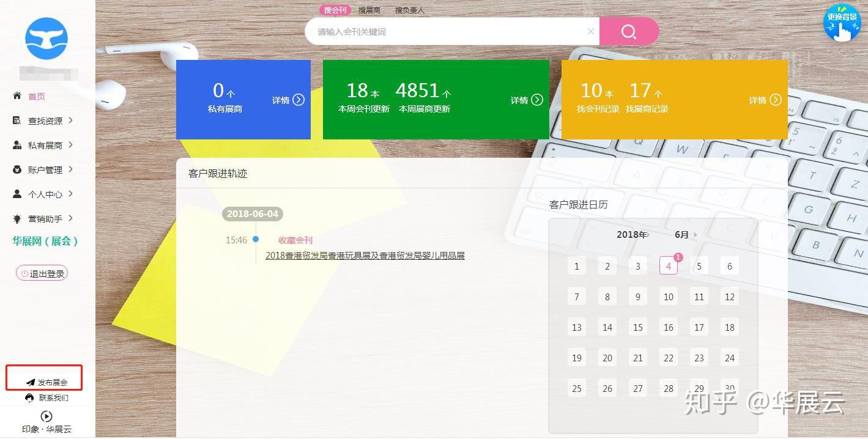The image size is (868, 439).
Task: Click the whale logo icon
Action: [46, 38]
